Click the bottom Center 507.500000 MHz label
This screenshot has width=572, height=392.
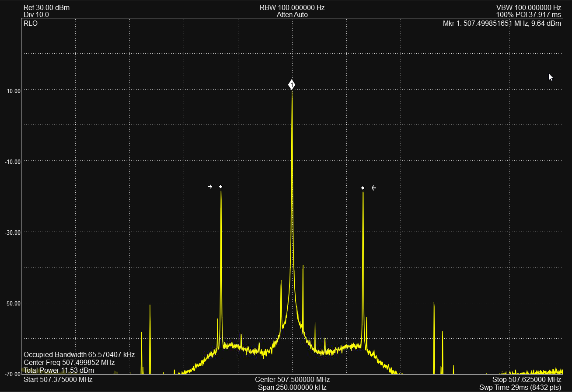point(292,379)
